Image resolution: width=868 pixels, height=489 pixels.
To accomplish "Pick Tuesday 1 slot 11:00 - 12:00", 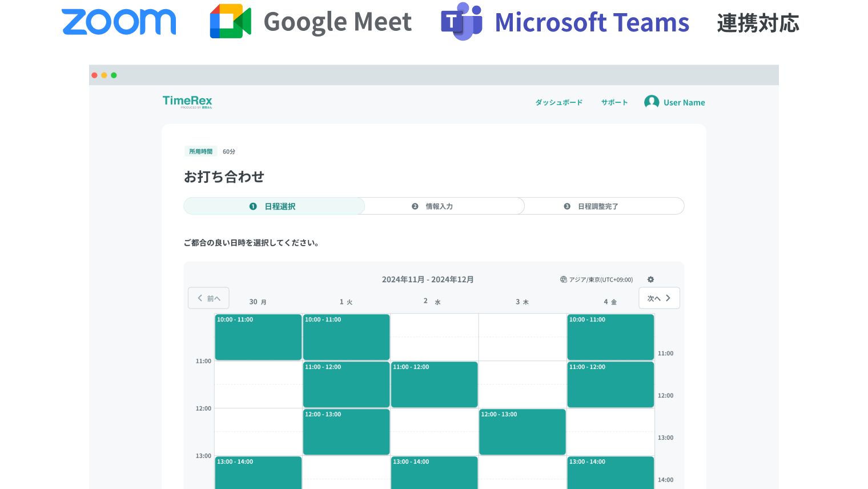I will click(x=346, y=384).
